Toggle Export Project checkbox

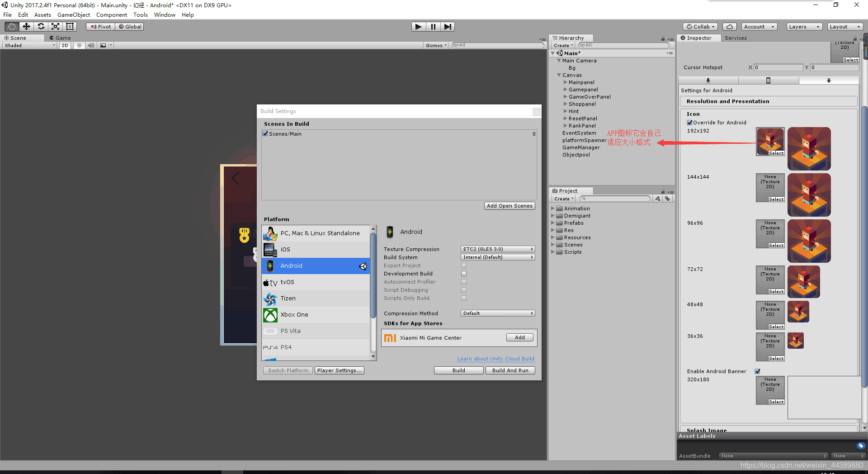tap(464, 265)
